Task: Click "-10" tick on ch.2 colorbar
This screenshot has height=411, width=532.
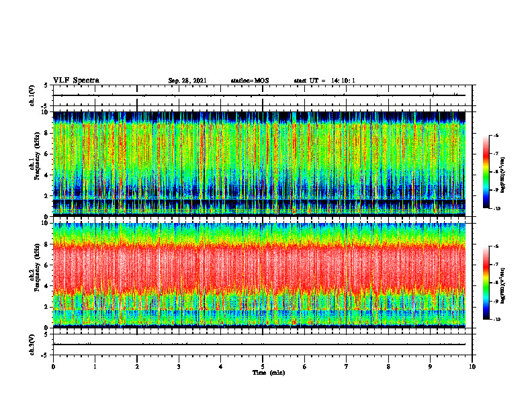Action: (x=496, y=320)
